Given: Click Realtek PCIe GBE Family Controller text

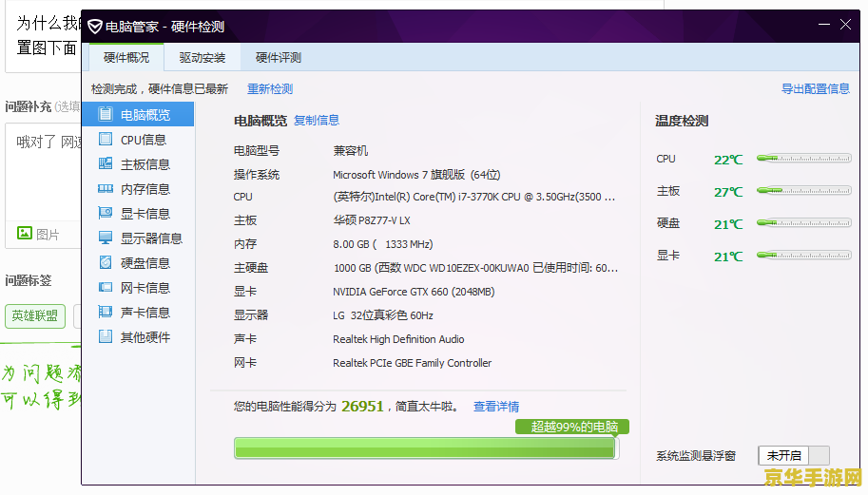Looking at the screenshot, I should click(412, 363).
